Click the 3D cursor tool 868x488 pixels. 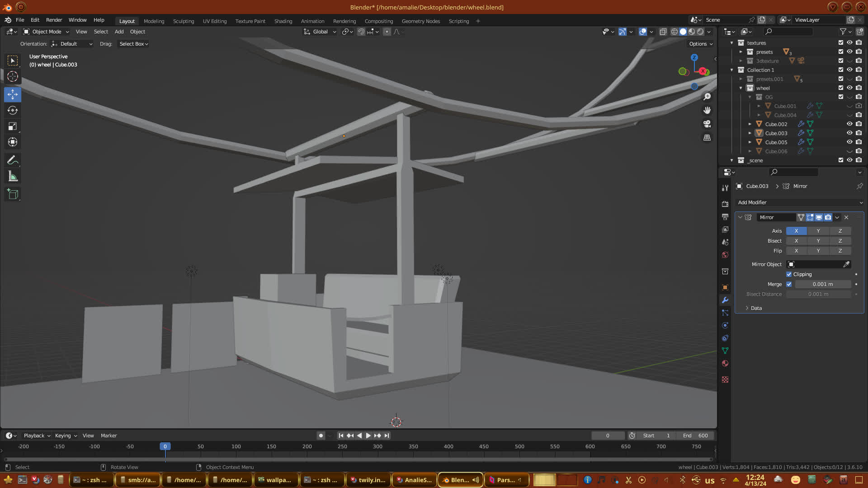13,76
